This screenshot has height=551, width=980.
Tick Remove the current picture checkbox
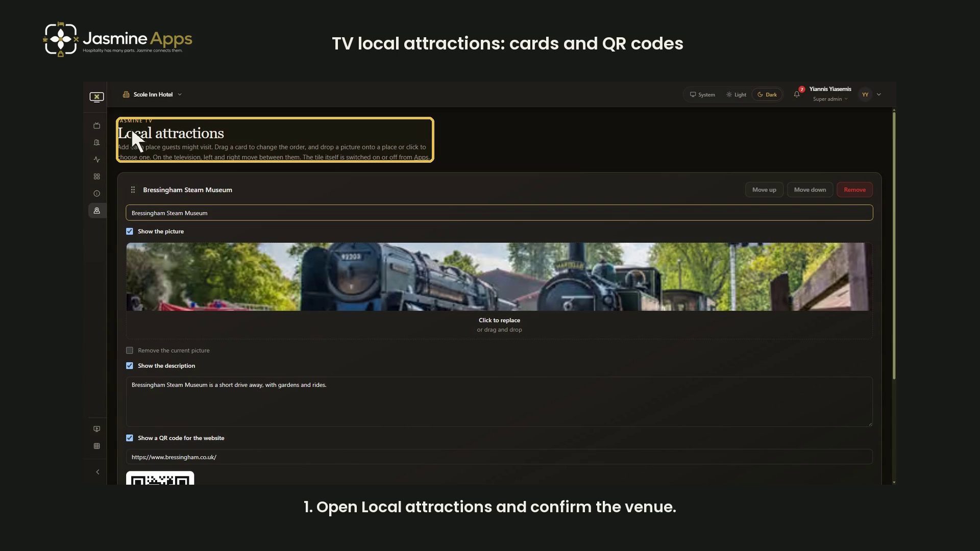pos(130,350)
